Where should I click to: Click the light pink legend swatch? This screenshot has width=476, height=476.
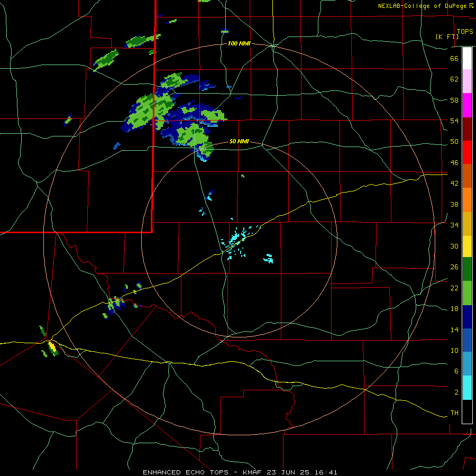[467, 81]
